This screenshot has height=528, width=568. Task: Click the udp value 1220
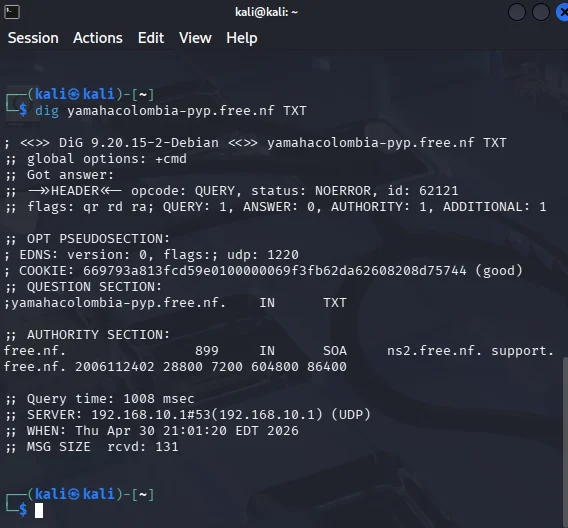(283, 255)
